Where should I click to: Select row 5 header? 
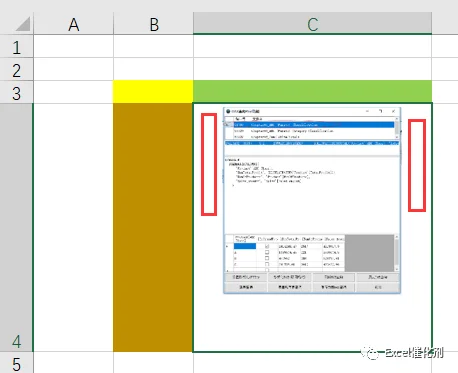pyautogui.click(x=17, y=363)
